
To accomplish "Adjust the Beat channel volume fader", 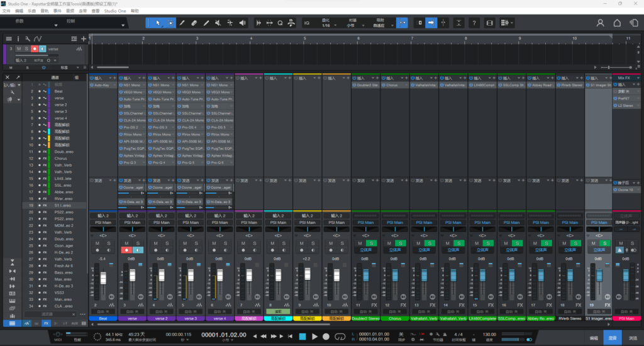I will pyautogui.click(x=103, y=277).
